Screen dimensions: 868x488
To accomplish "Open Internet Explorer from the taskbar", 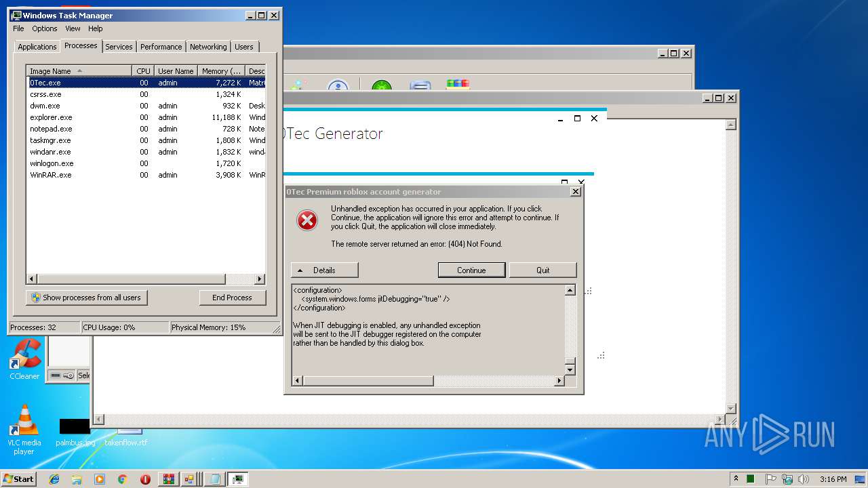I will [54, 479].
